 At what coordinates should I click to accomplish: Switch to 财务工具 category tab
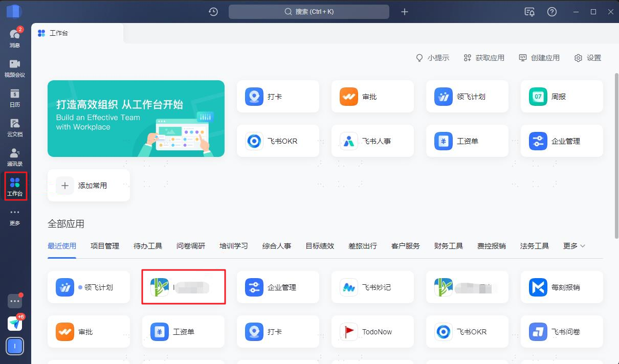(449, 246)
